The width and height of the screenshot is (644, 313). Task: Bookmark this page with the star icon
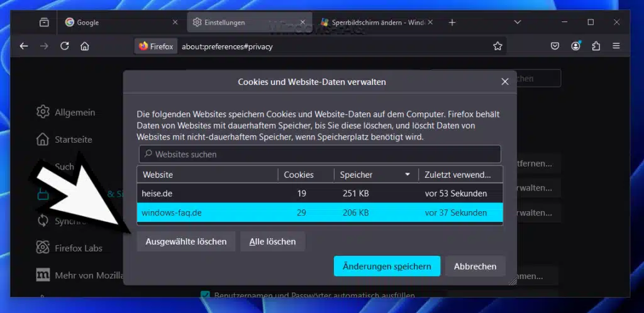(497, 46)
